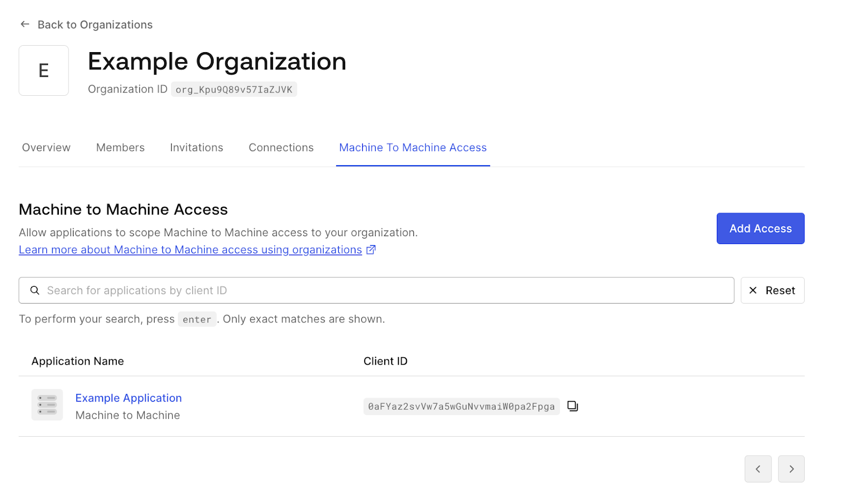The width and height of the screenshot is (842, 504).
Task: Click the back arrow icon
Action: (x=25, y=24)
